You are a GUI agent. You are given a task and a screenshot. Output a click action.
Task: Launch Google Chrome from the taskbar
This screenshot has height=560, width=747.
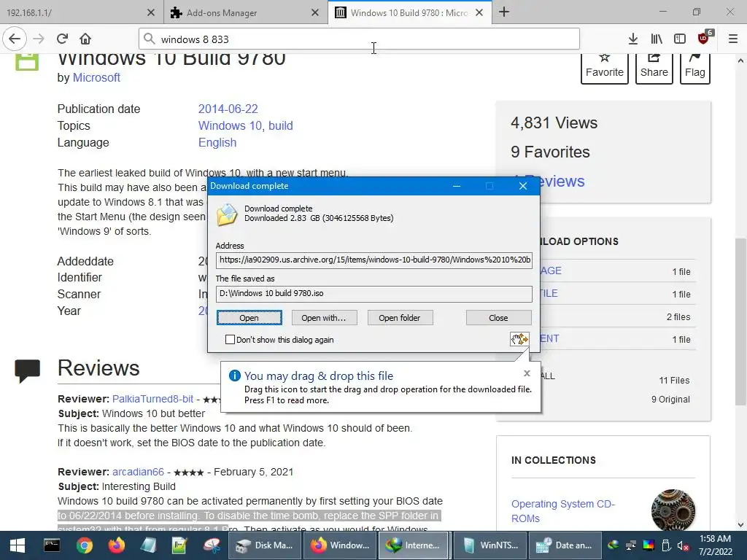click(x=85, y=545)
